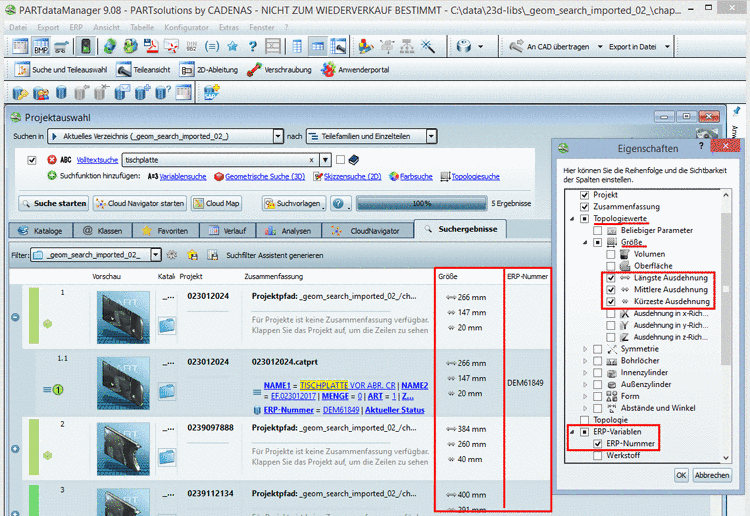Screen dimensions: 750x516
Task: Open Teileansicht view
Action: [143, 70]
